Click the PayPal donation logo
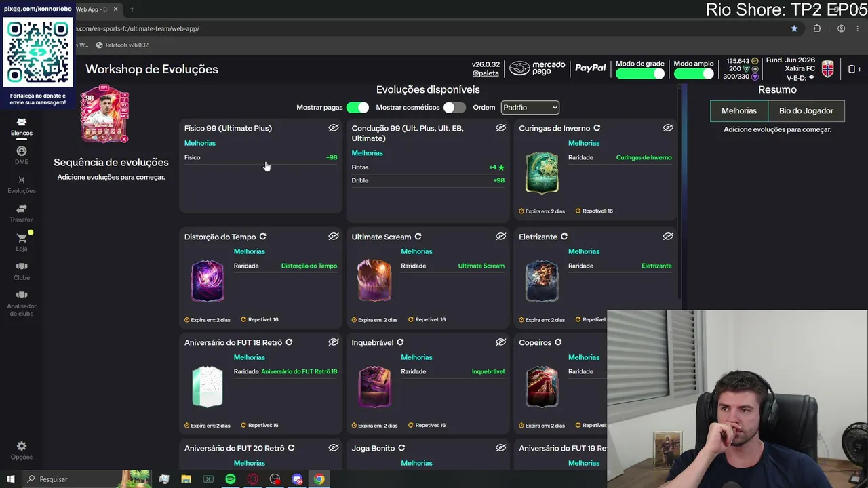868x488 pixels. pyautogui.click(x=591, y=68)
